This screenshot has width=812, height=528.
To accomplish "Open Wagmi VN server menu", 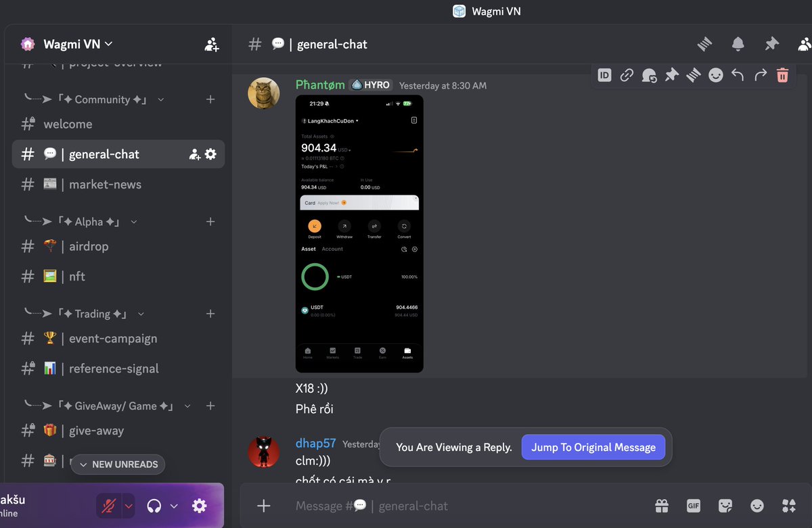I will pos(77,44).
